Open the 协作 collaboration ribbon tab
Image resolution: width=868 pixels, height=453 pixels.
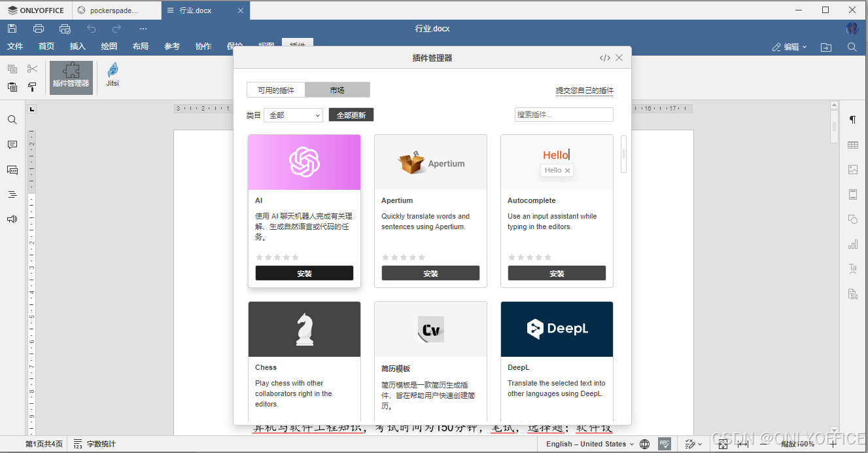[x=203, y=46]
